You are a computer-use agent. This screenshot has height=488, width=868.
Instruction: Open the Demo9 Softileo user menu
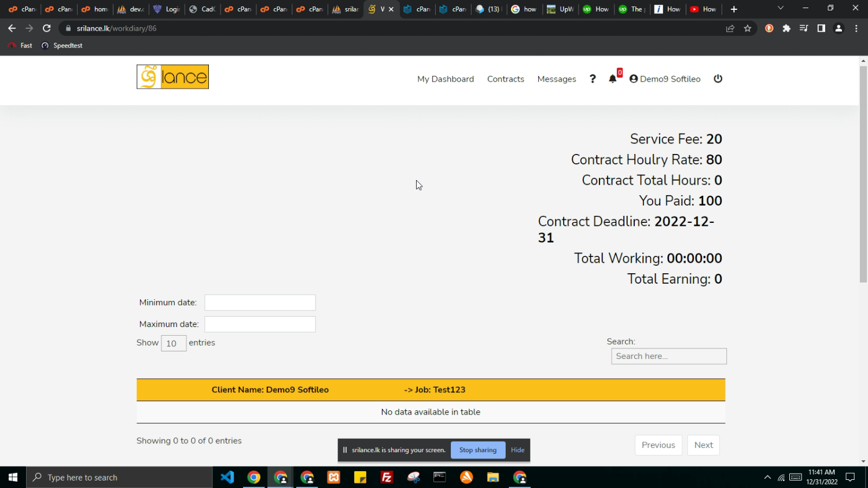(x=665, y=79)
